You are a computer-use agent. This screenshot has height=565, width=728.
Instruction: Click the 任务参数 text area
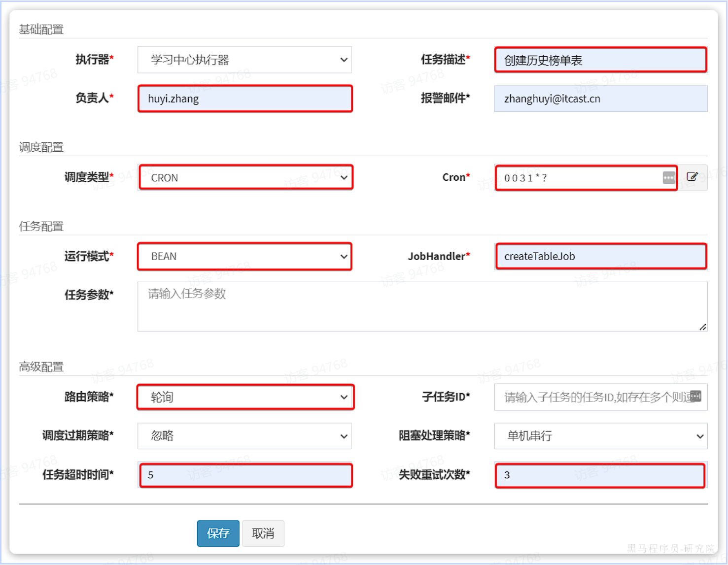coord(422,306)
